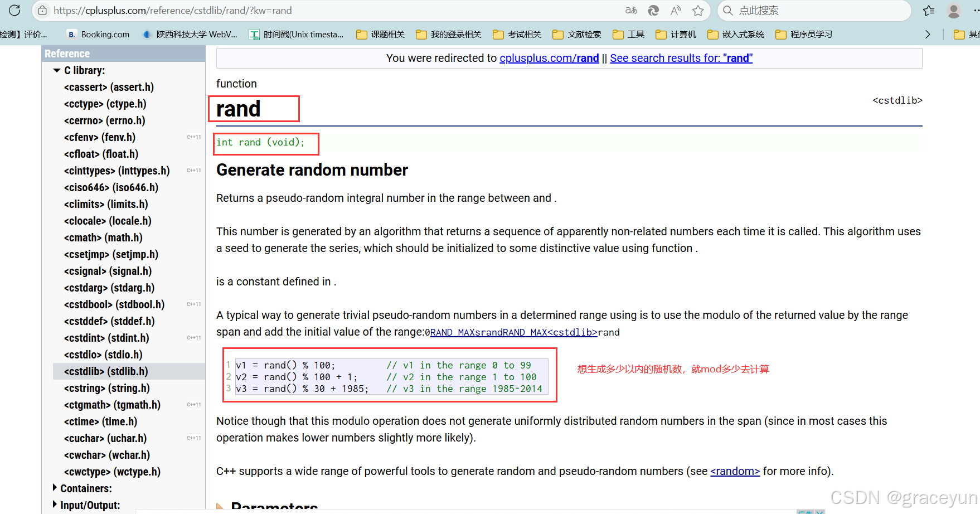Open 工具 bookmarks folder
This screenshot has width=980, height=514.
[x=628, y=35]
